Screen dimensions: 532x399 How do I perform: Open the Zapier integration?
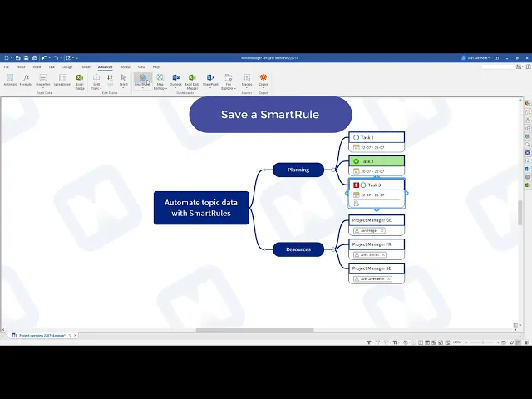[x=264, y=80]
